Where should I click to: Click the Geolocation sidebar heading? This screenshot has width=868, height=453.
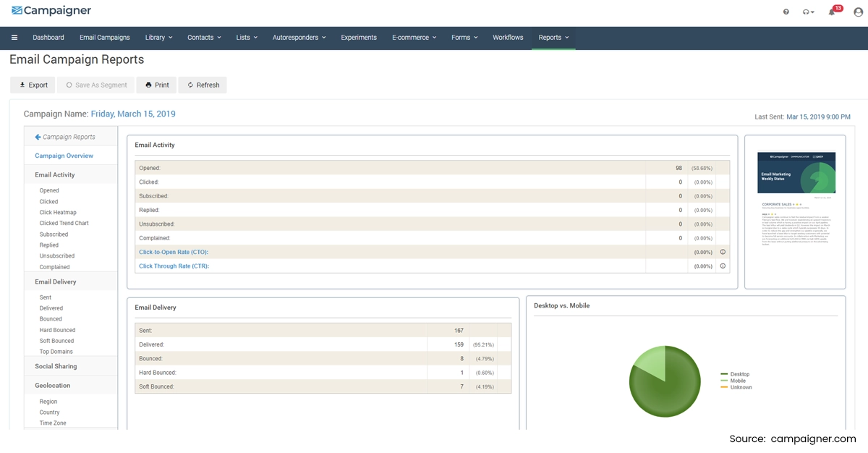click(x=53, y=386)
